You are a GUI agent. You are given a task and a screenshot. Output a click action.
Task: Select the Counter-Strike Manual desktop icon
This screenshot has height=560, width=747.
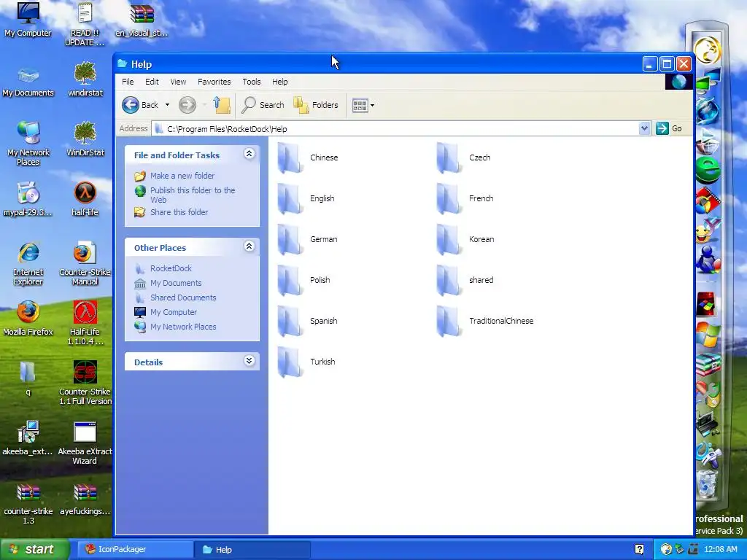pyautogui.click(x=85, y=262)
